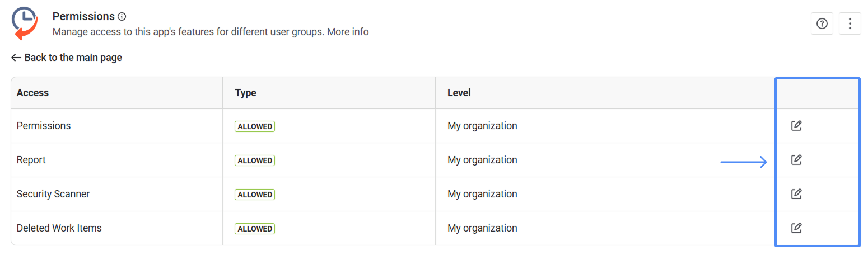Select the Deleted Work Items name cell

coord(59,228)
